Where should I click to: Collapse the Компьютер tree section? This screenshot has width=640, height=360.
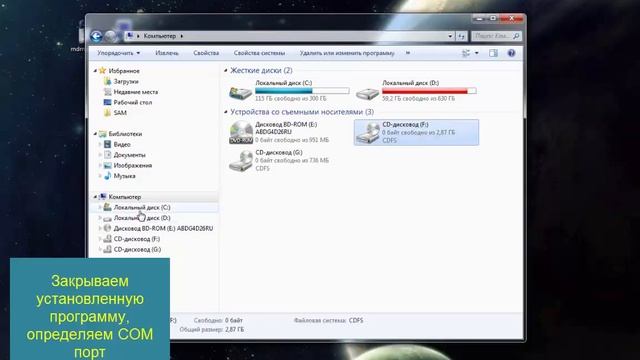point(95,197)
